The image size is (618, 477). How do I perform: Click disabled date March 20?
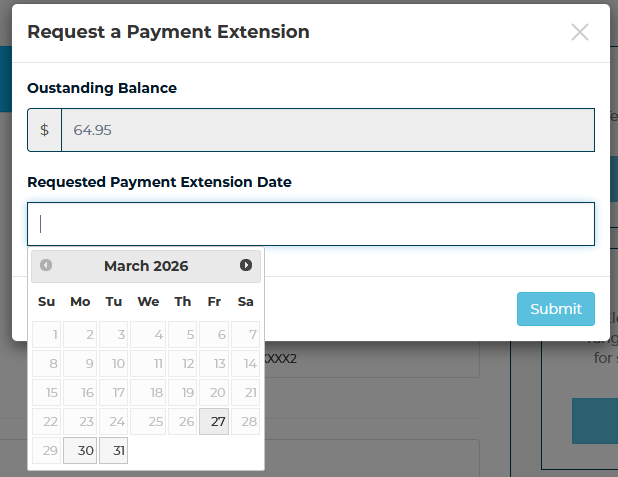click(x=214, y=393)
